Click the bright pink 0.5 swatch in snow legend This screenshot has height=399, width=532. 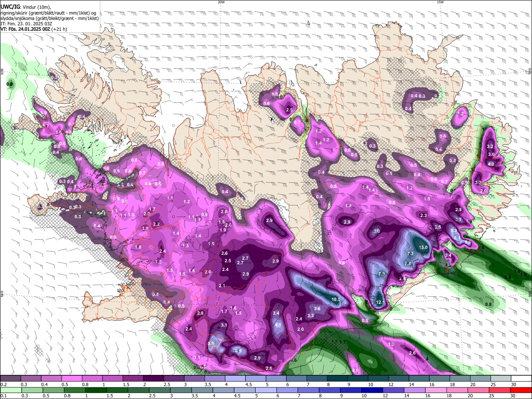(71, 378)
